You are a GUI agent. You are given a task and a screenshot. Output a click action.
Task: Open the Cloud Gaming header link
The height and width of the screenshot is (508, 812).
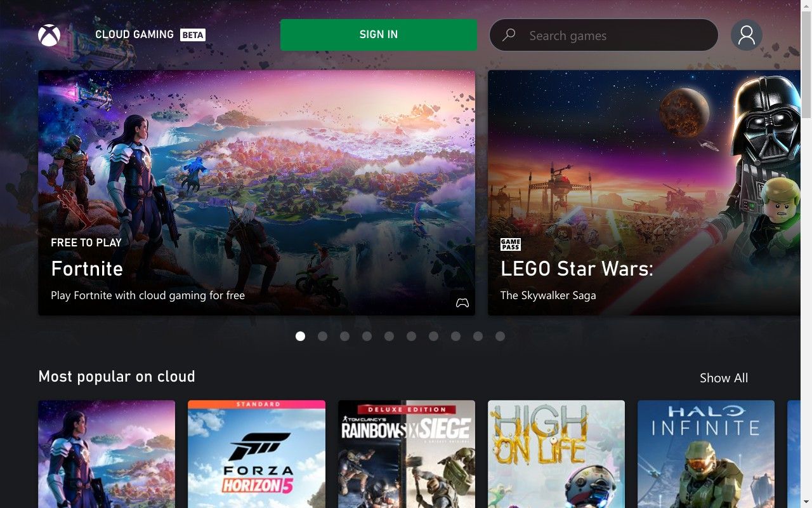[134, 34]
